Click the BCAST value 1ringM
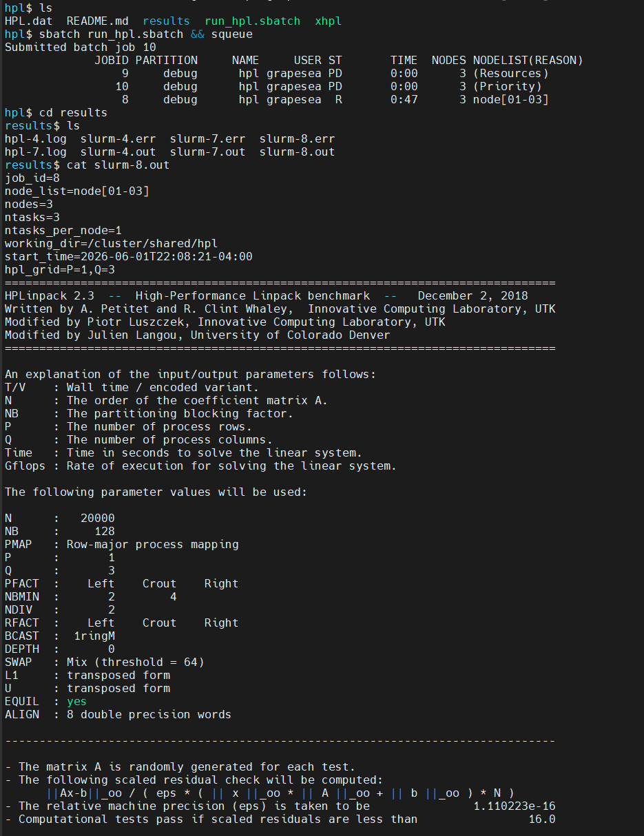This screenshot has width=644, height=836. coord(94,636)
